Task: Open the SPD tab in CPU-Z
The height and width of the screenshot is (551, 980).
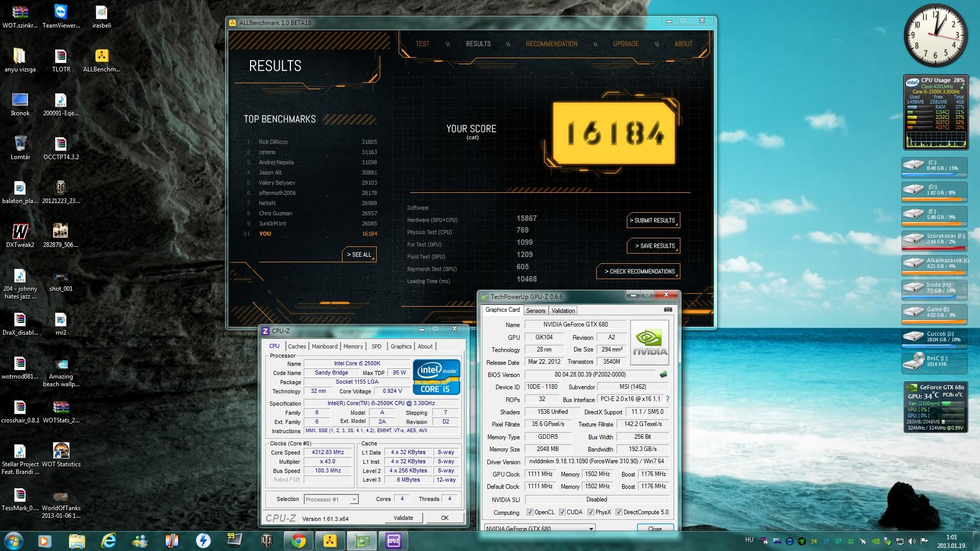Action: 376,346
